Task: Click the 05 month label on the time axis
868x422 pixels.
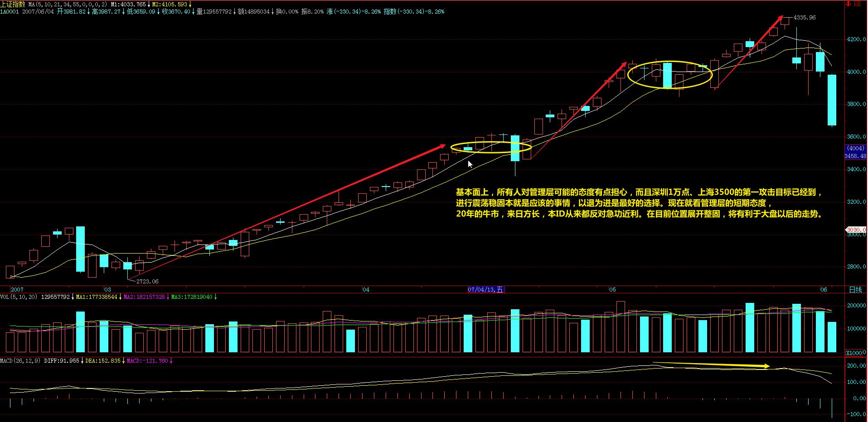Action: (612, 289)
